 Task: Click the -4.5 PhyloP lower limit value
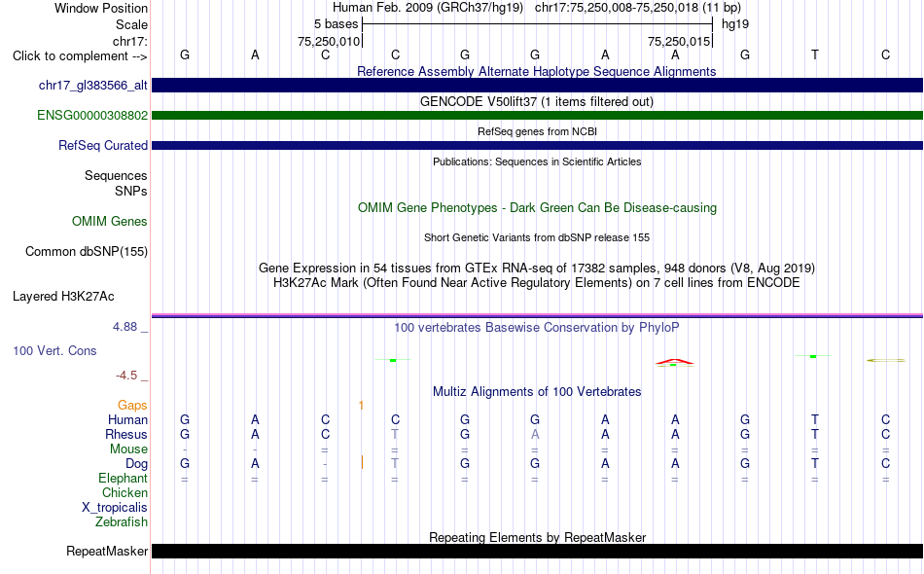[126, 376]
